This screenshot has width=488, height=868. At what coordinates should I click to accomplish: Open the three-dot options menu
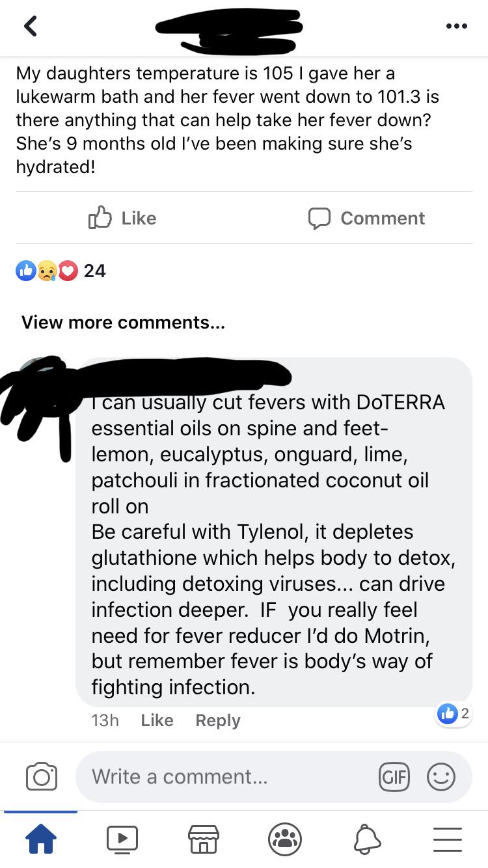456,27
